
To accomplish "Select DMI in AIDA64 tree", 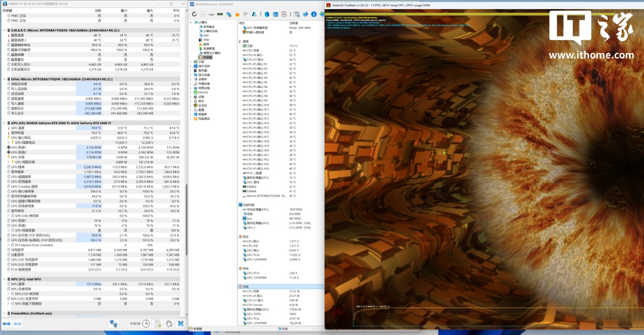I will (205, 35).
